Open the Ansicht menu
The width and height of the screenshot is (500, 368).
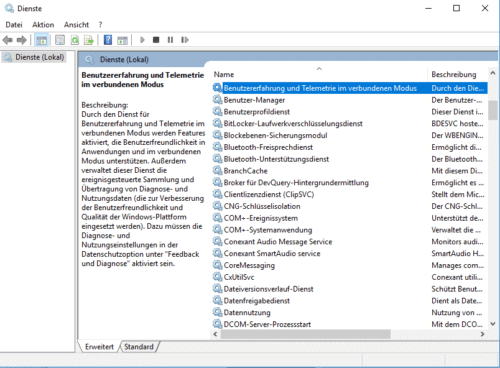click(76, 25)
